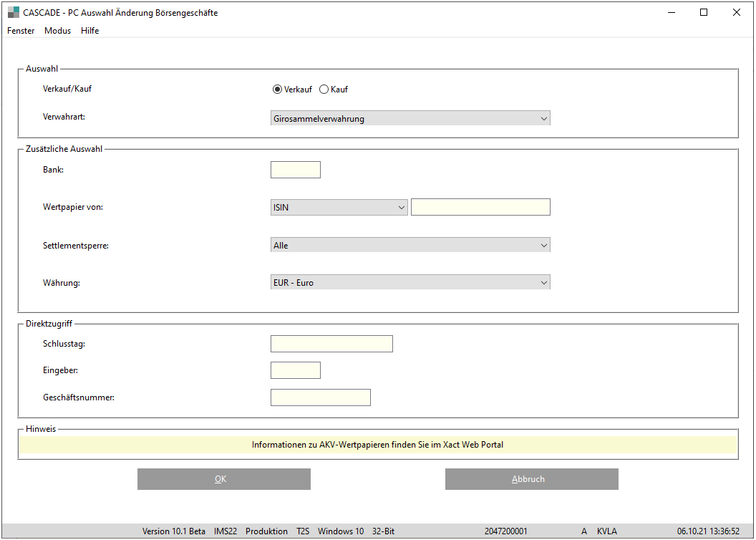Expand the Währung EUR - Euro dropdown
The height and width of the screenshot is (540, 756).
point(410,283)
